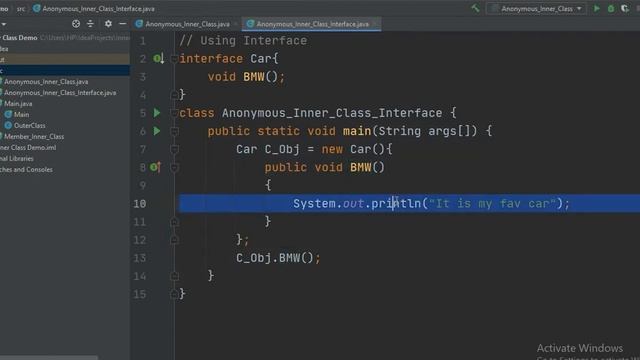Start debugging with the bug icon
Image resolution: width=640 pixels, height=360 pixels.
coord(611,8)
